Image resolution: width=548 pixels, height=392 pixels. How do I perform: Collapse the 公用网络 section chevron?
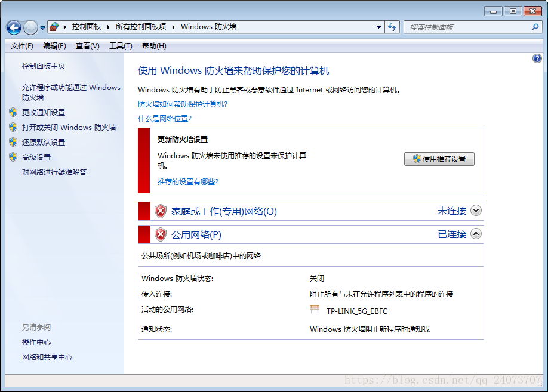pos(476,234)
